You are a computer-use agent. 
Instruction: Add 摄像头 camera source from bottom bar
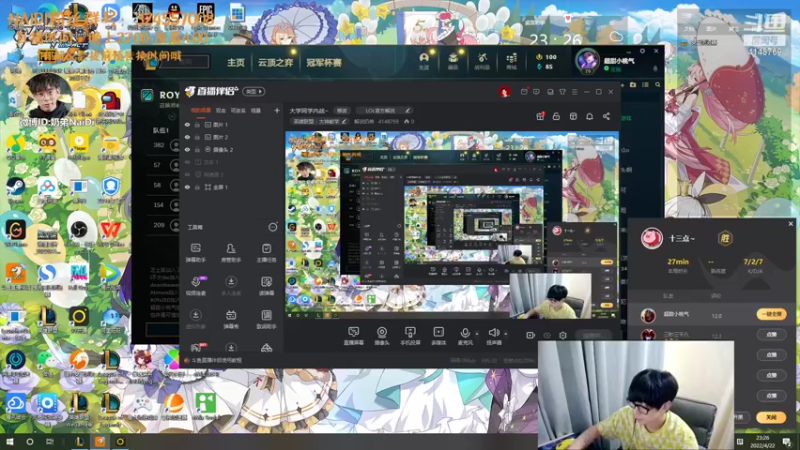[382, 336]
